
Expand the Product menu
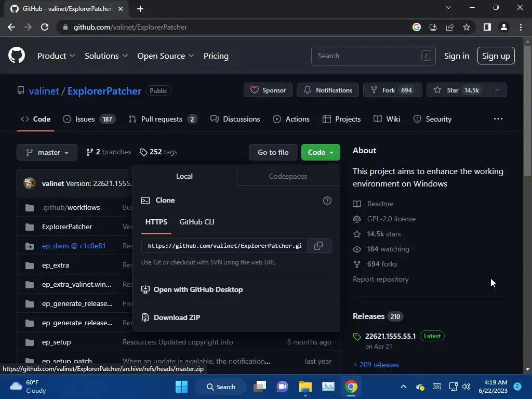pyautogui.click(x=56, y=56)
